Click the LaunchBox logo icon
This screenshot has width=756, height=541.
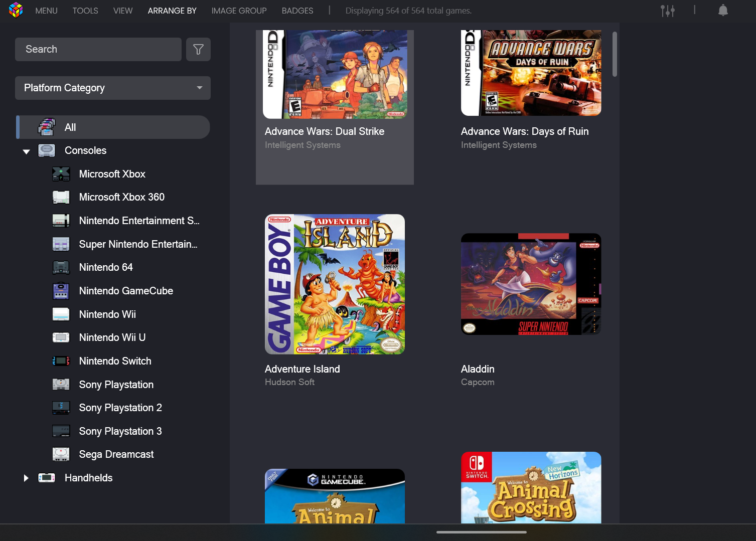(x=16, y=10)
